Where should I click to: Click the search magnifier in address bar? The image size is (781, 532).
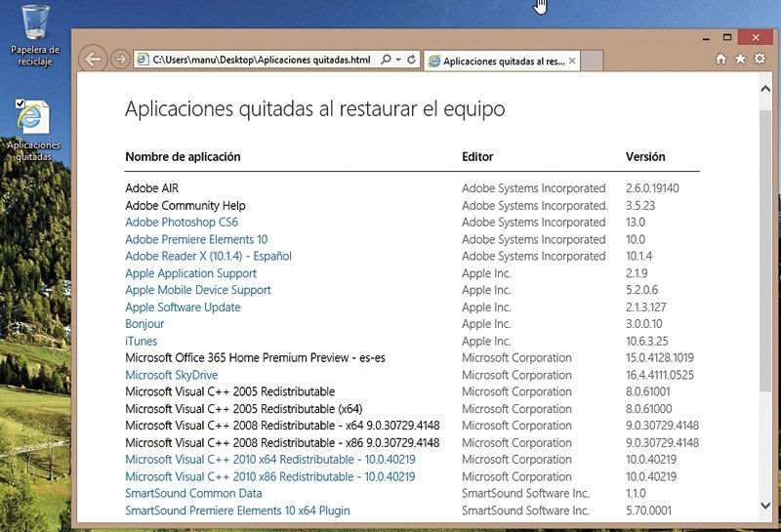(386, 60)
